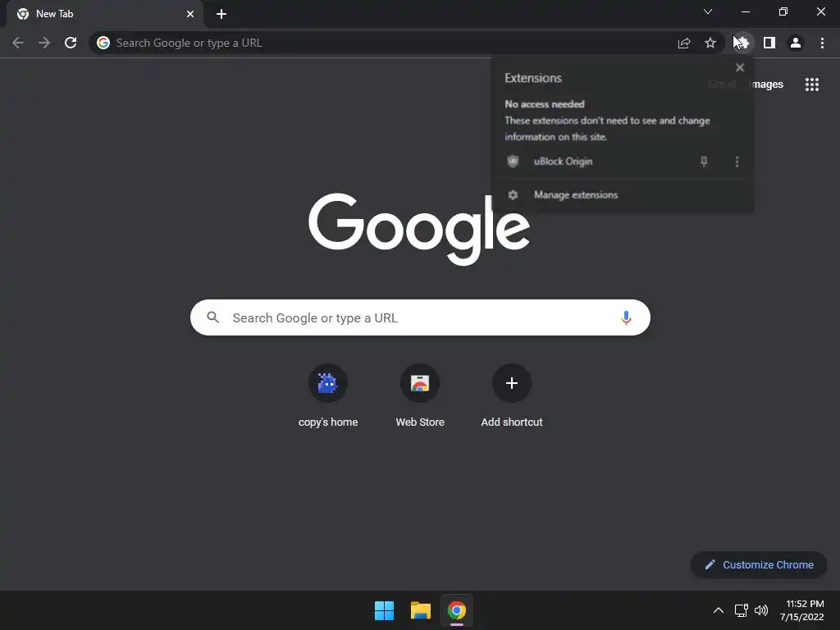Click the Google search box

(420, 317)
